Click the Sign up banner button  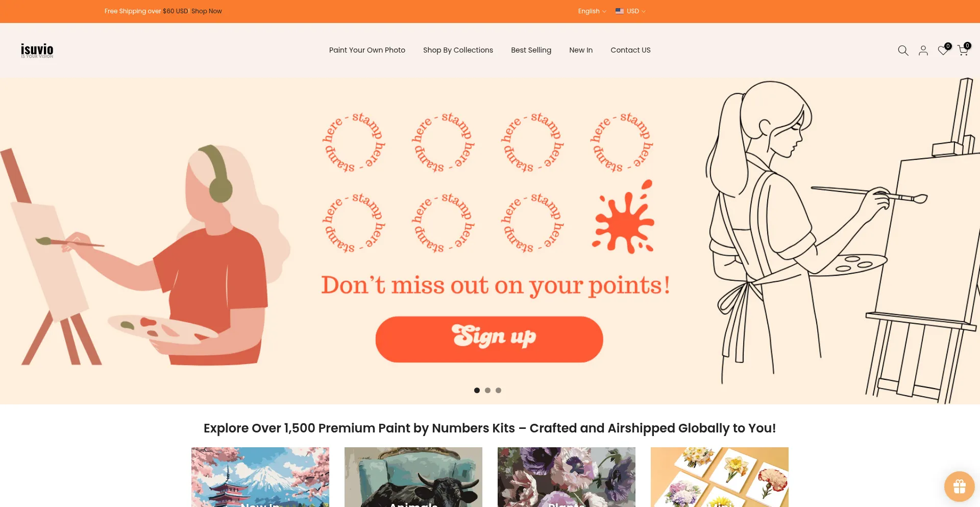coord(489,339)
